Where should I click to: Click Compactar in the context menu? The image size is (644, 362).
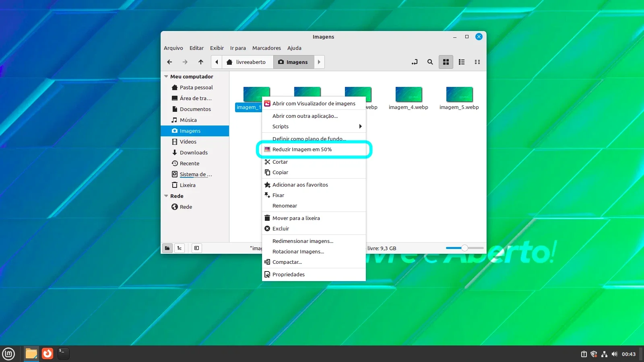click(x=314, y=262)
